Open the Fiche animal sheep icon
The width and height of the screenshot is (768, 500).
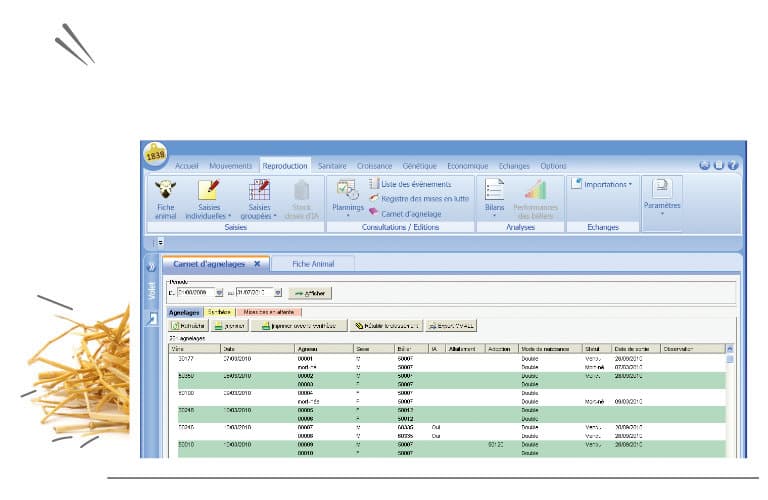[x=165, y=189]
